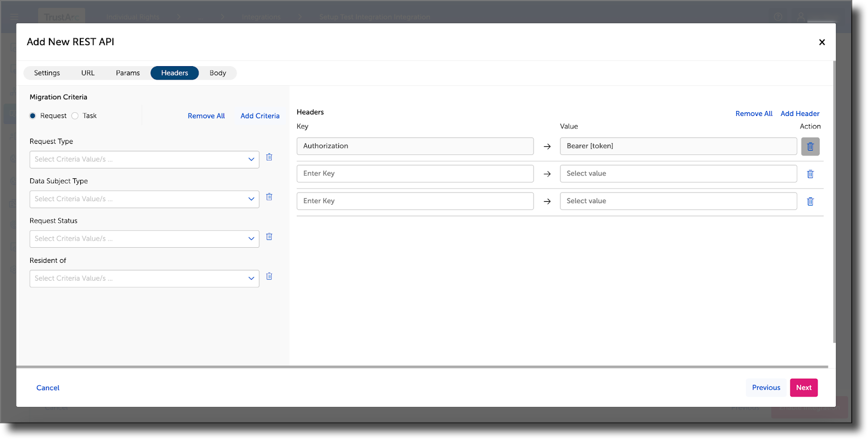This screenshot has width=868, height=439.
Task: Select the Headers tab
Action: (175, 73)
